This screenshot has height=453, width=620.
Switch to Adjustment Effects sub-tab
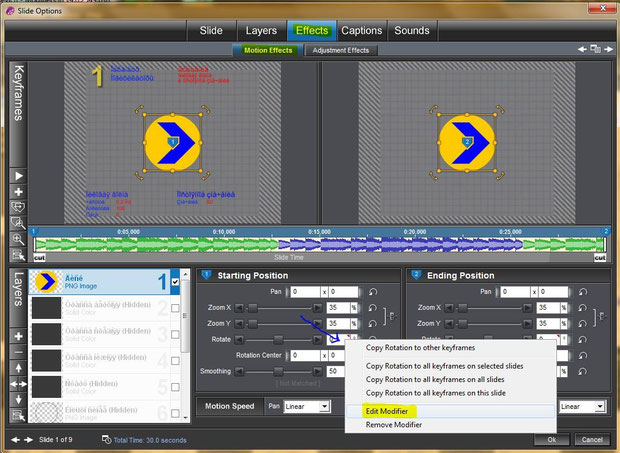coord(341,50)
